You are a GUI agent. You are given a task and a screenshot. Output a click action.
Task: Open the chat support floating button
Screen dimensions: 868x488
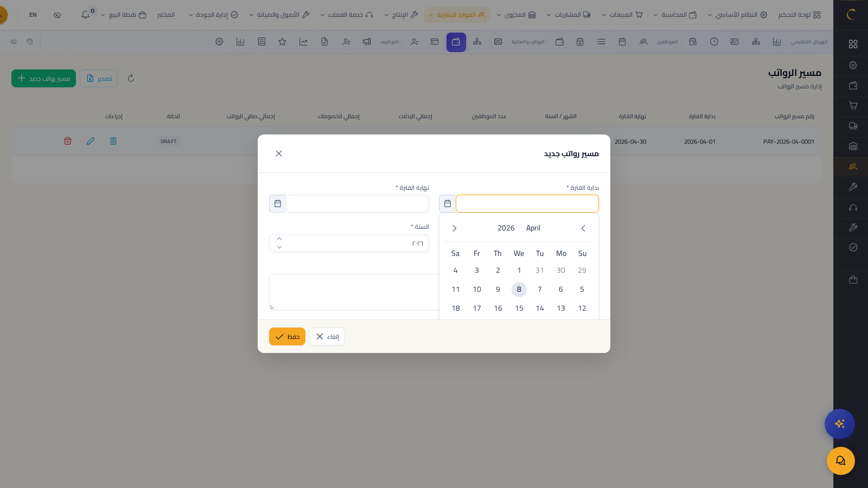pyautogui.click(x=840, y=461)
